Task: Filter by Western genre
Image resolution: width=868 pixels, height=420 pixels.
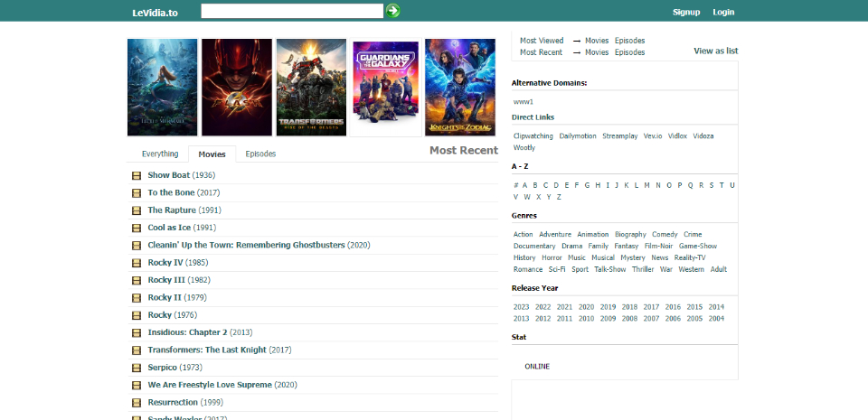Action: click(x=692, y=269)
